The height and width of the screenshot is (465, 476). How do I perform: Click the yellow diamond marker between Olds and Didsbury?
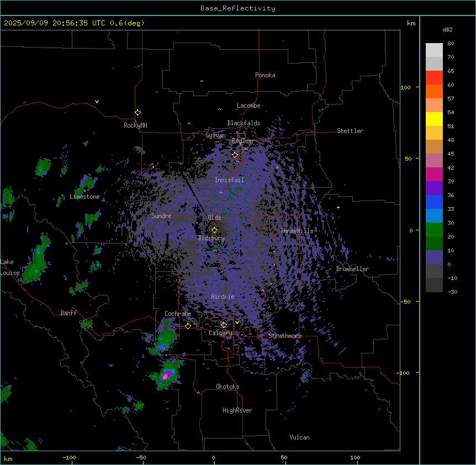[214, 230]
